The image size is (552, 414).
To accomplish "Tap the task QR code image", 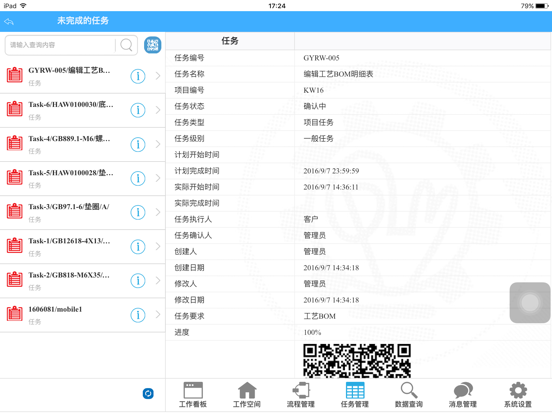I will pyautogui.click(x=357, y=361).
